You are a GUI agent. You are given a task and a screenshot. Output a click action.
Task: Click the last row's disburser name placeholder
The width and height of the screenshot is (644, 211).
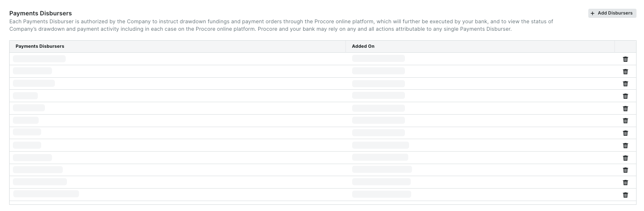pyautogui.click(x=46, y=194)
